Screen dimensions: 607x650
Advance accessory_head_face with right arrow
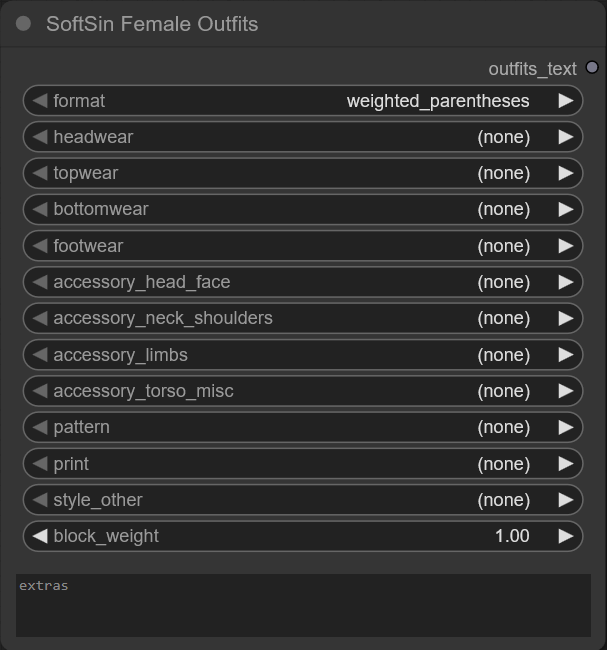tap(566, 282)
